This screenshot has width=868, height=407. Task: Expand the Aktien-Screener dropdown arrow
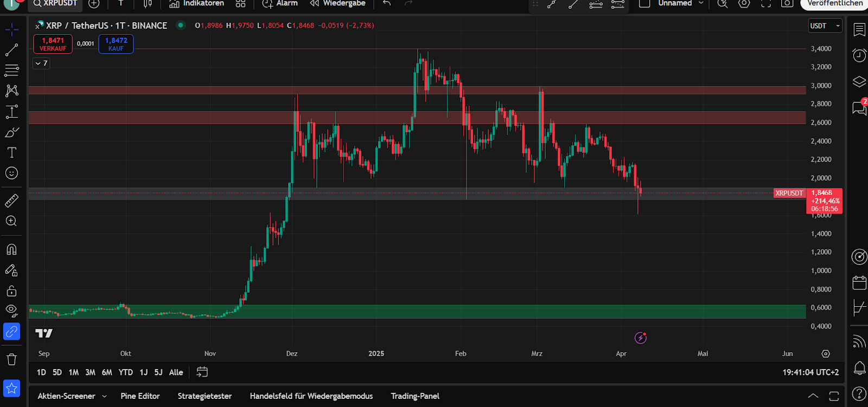click(x=105, y=396)
